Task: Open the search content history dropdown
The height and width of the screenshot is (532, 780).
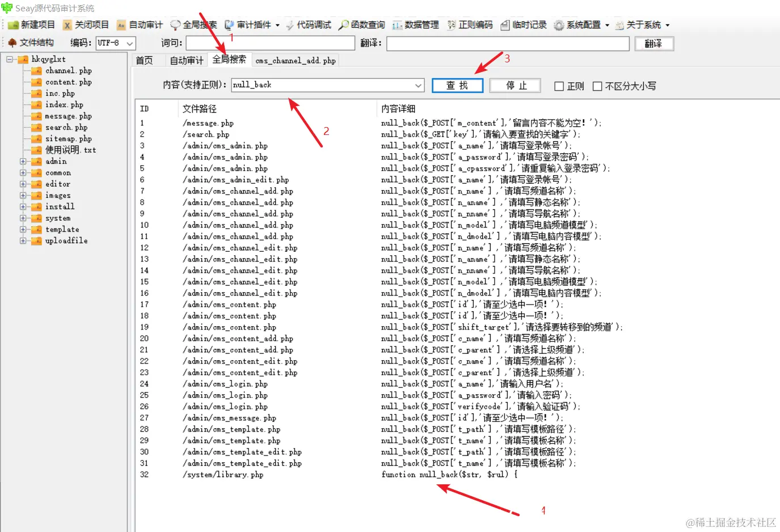Action: tap(419, 85)
